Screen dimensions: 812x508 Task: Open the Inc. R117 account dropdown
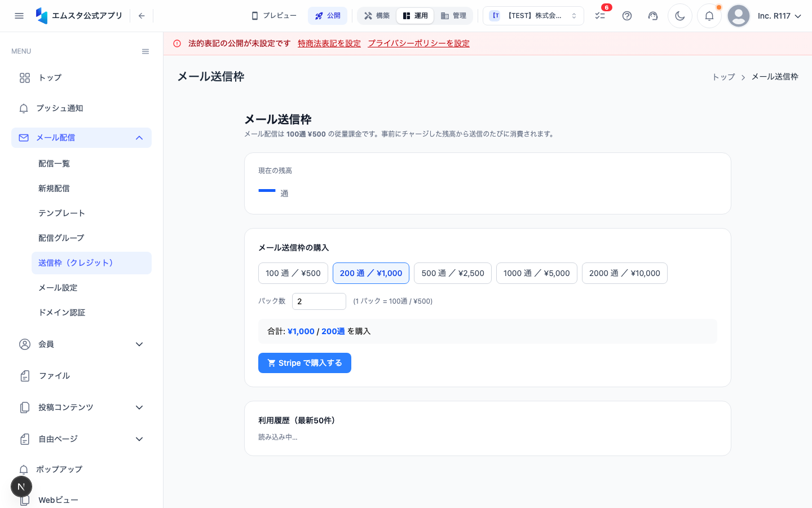point(779,16)
